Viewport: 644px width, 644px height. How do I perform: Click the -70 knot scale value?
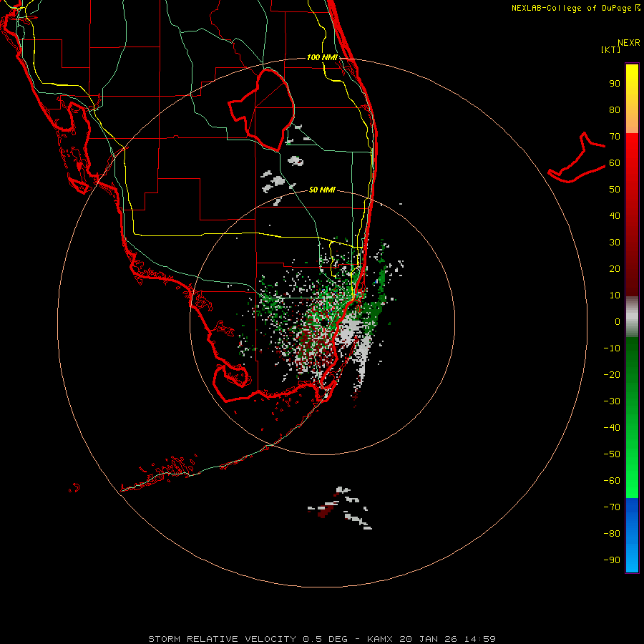[x=612, y=507]
